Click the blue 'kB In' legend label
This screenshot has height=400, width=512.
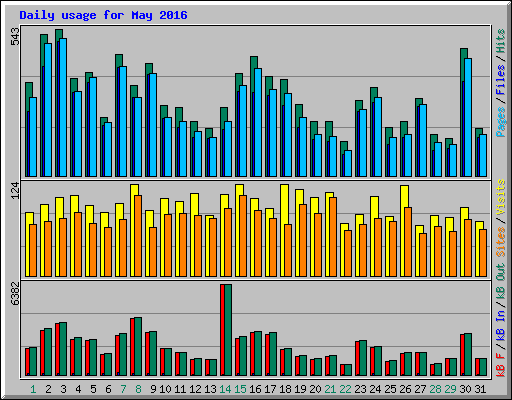coord(500,327)
